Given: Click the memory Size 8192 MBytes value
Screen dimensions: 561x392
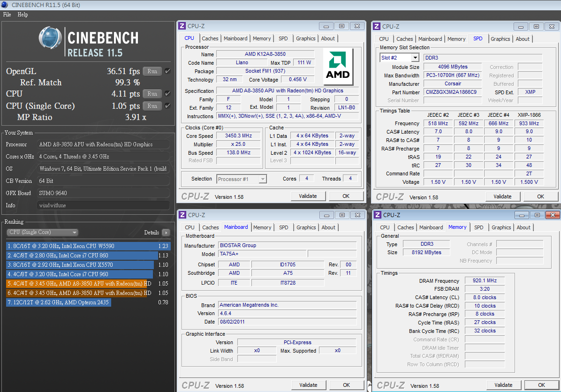Looking at the screenshot, I should click(x=427, y=252).
